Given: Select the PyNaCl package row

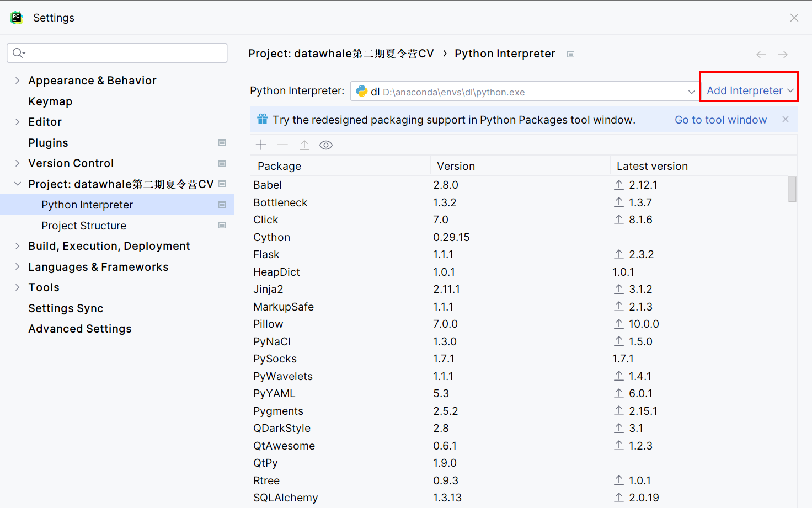Looking at the screenshot, I should click(x=519, y=341).
